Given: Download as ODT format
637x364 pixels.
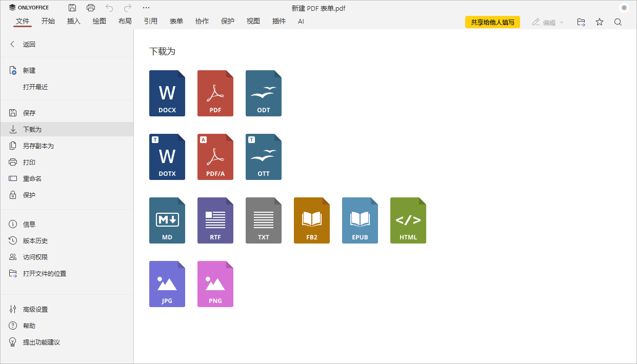Looking at the screenshot, I should (263, 93).
